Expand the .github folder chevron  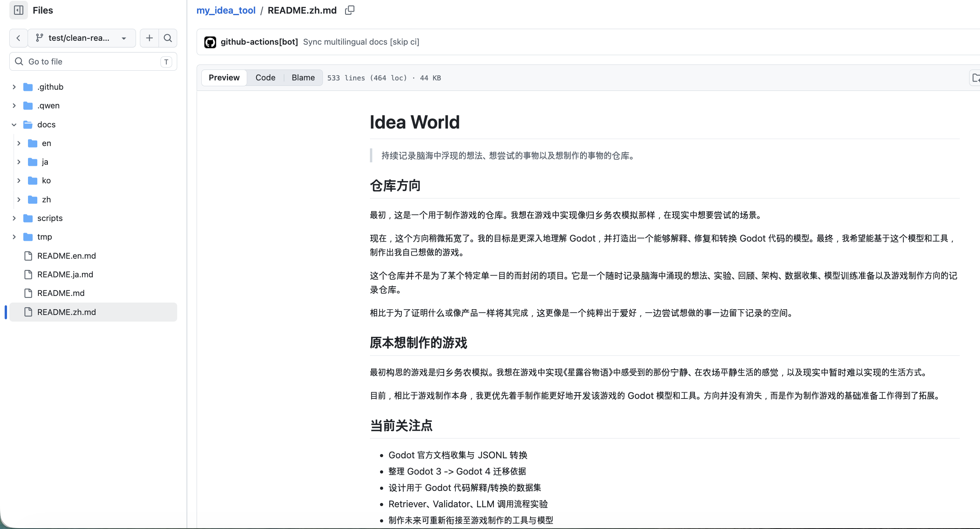[14, 87]
